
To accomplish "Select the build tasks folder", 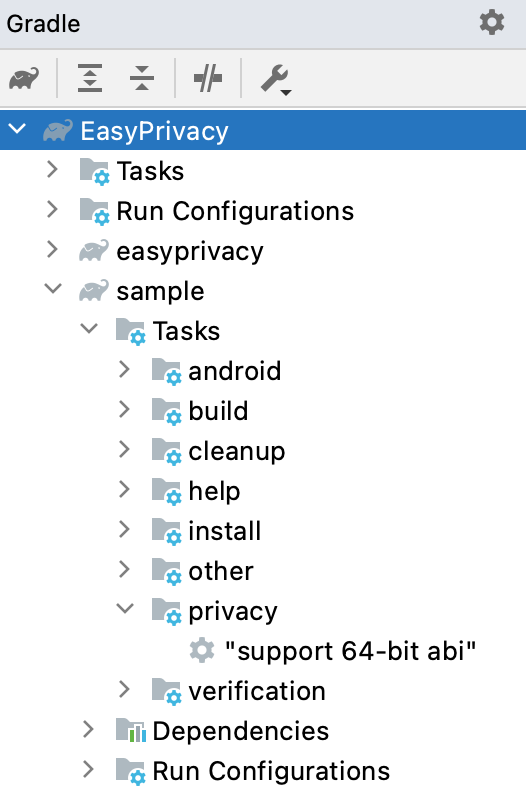I will tap(200, 411).
